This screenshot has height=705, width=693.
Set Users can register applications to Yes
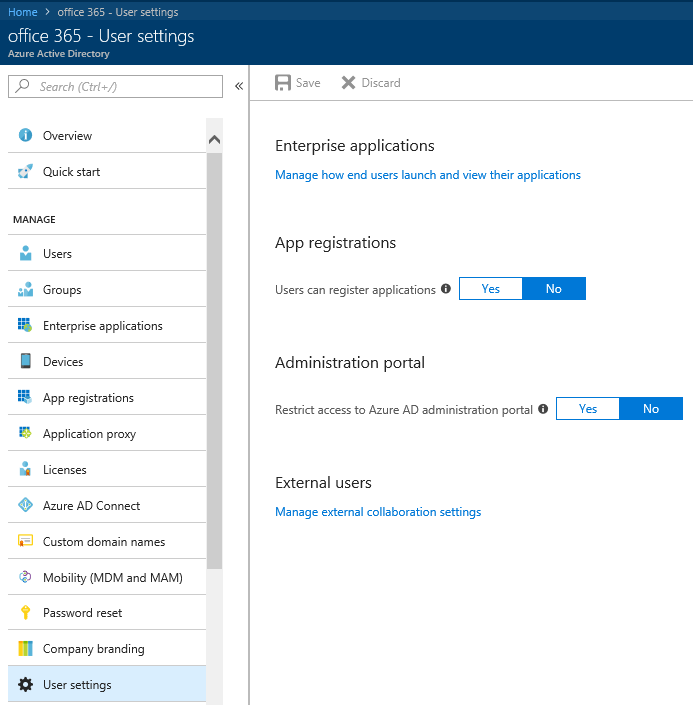(491, 289)
